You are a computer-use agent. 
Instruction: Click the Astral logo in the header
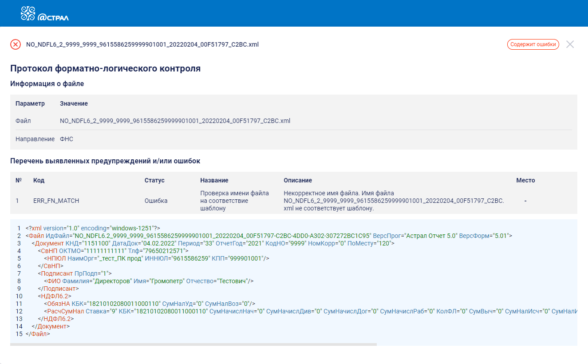tap(44, 14)
